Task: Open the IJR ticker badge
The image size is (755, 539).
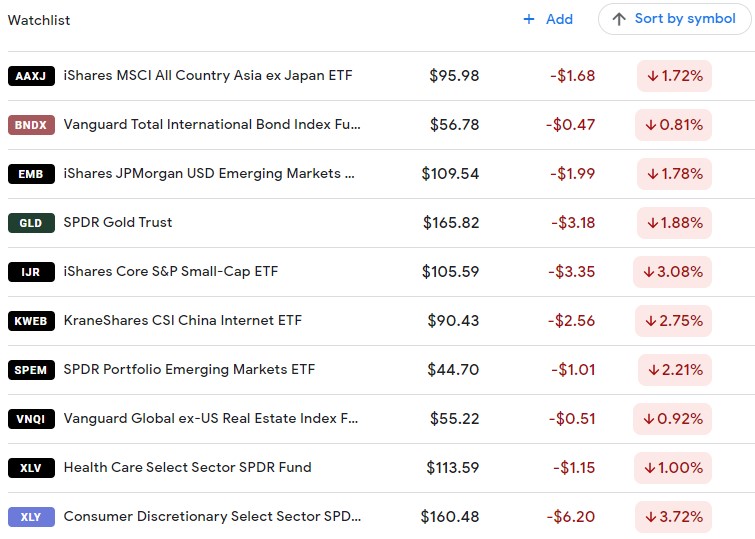Action: pos(31,272)
